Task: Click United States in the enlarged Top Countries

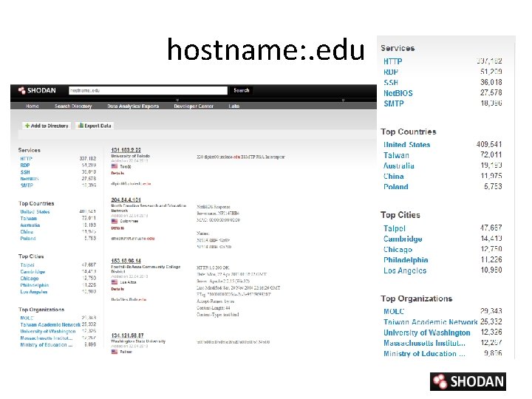Action: click(406, 145)
